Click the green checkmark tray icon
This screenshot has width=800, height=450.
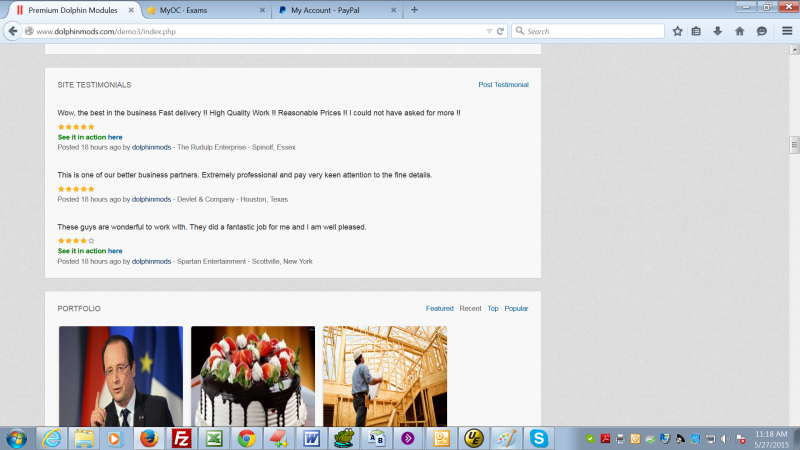pos(590,439)
